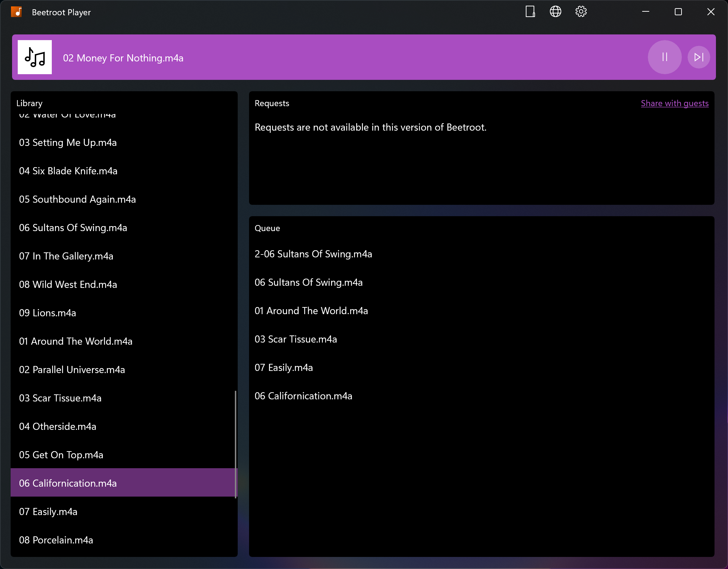Close the Beetroot Player window

point(711,12)
